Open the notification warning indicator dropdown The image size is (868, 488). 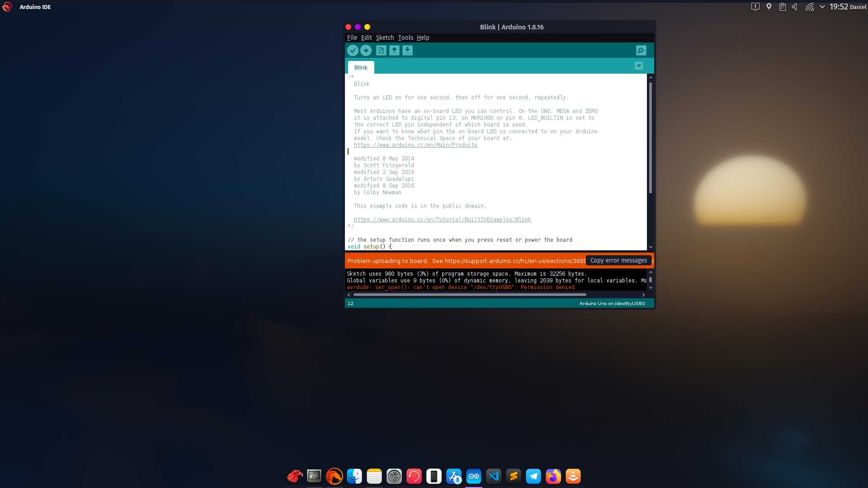coord(755,7)
